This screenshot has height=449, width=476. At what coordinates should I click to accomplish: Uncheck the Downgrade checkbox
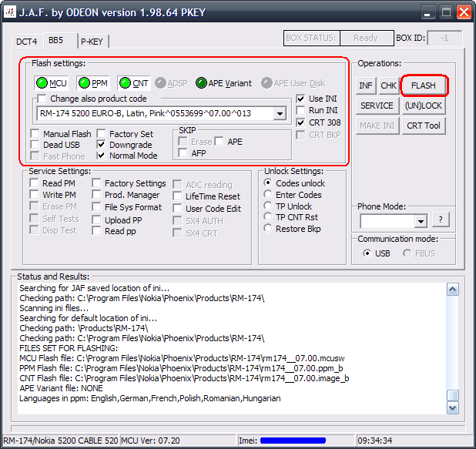pyautogui.click(x=101, y=145)
